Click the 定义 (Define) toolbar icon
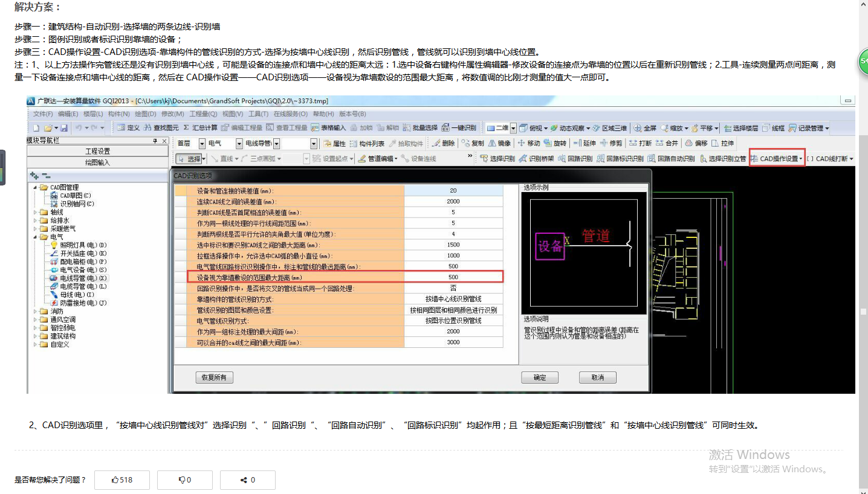Viewport: 868px width, 494px height. click(x=129, y=128)
